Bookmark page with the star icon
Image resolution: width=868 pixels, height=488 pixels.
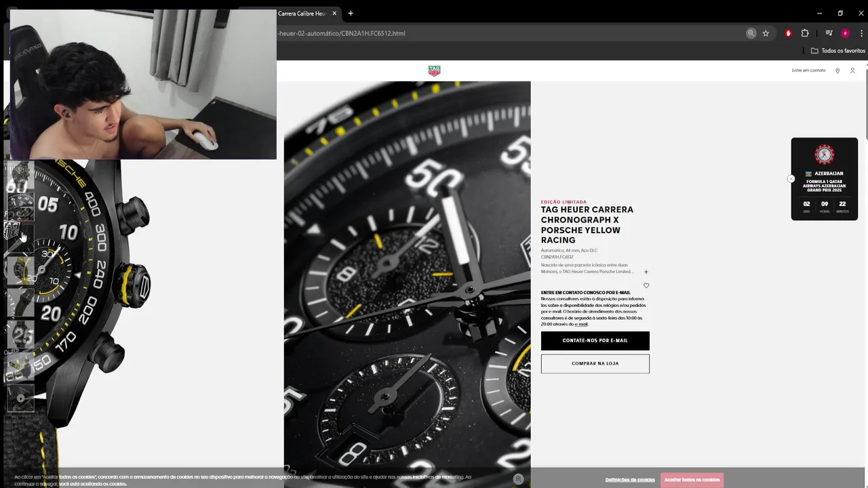coord(766,33)
